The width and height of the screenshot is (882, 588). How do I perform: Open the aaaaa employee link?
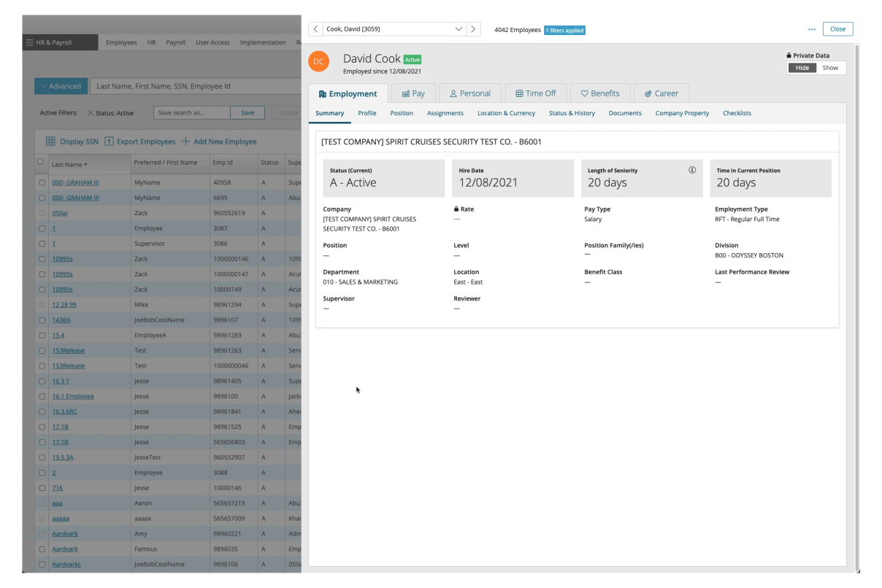[x=61, y=518]
